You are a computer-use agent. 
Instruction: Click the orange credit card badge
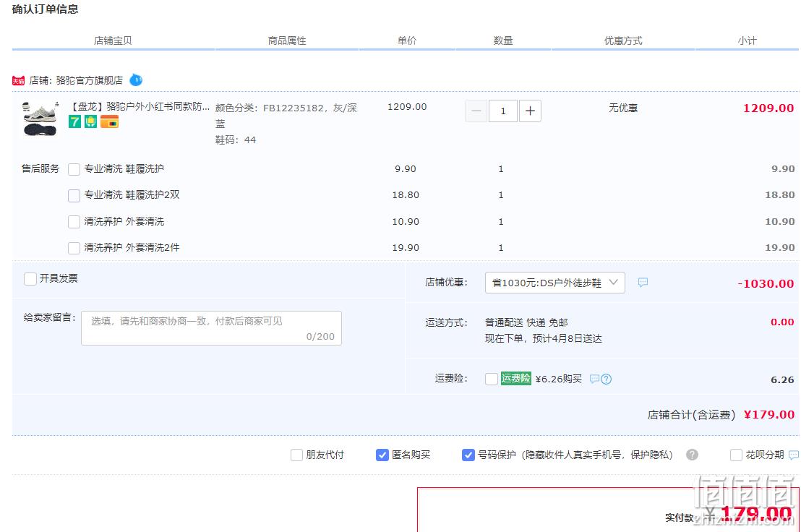pos(109,121)
